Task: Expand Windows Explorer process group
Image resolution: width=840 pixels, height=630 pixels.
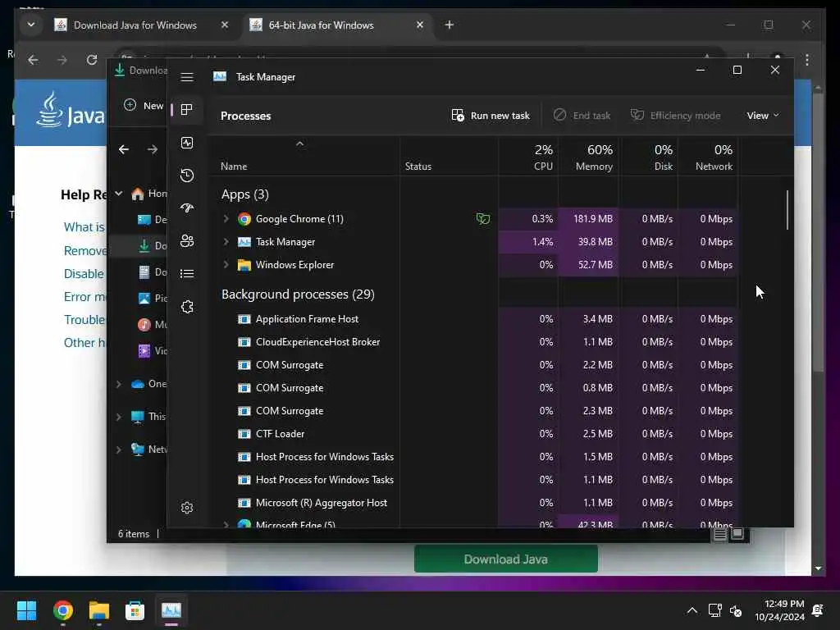Action: pyautogui.click(x=226, y=265)
